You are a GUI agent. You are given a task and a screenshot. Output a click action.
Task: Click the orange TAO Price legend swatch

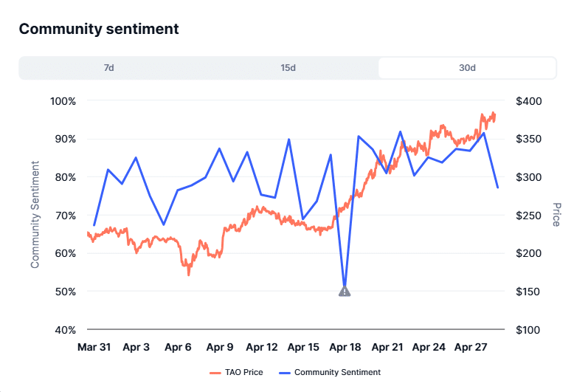pos(215,372)
